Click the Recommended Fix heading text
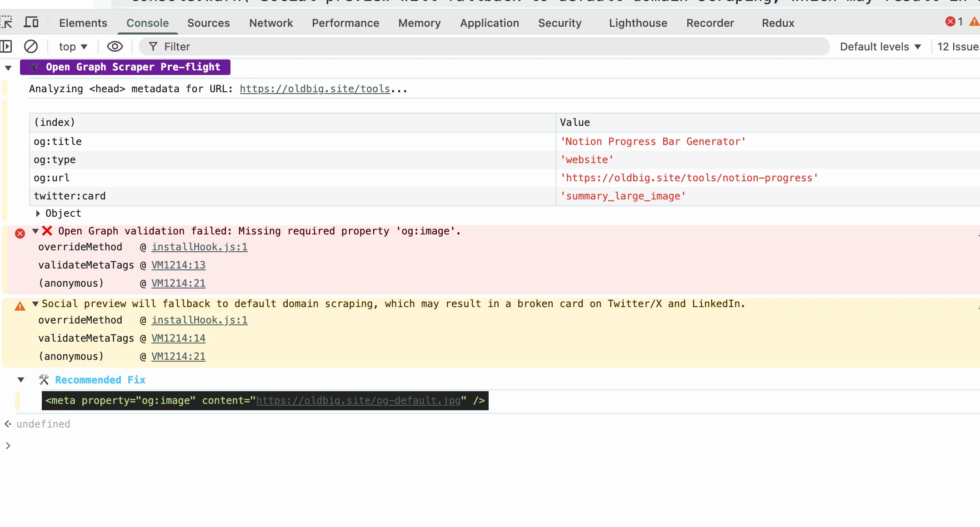Viewport: 980px width, 527px height. pyautogui.click(x=100, y=380)
